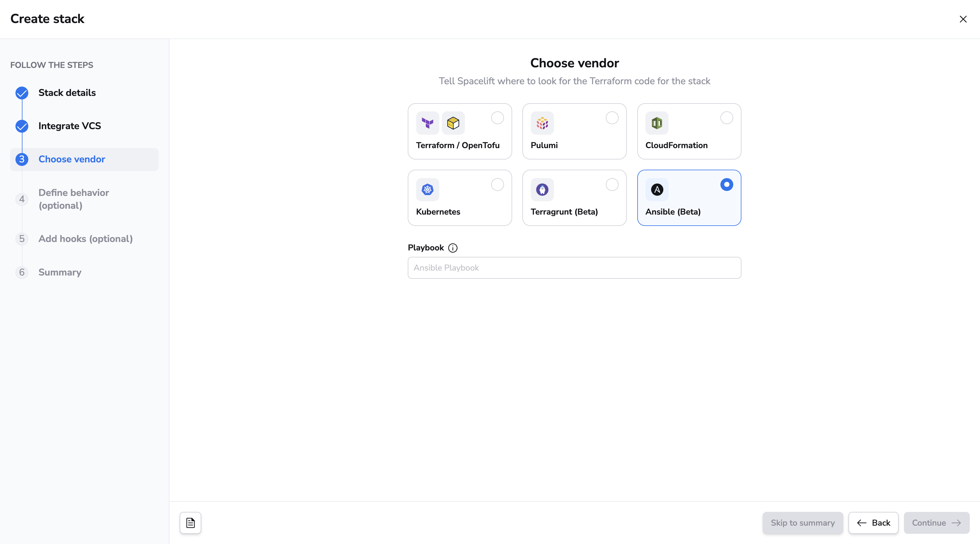980x544 pixels.
Task: Focus the Ansible Playbook input field
Action: click(574, 268)
